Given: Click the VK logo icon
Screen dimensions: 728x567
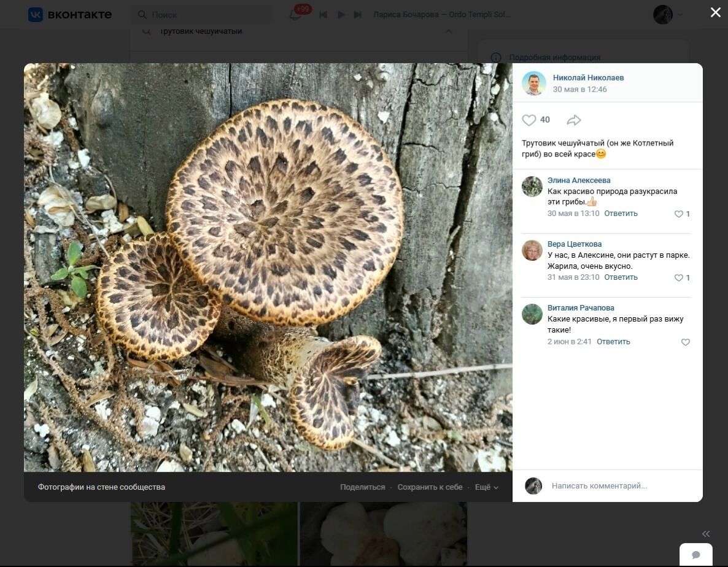Looking at the screenshot, I should coord(36,15).
